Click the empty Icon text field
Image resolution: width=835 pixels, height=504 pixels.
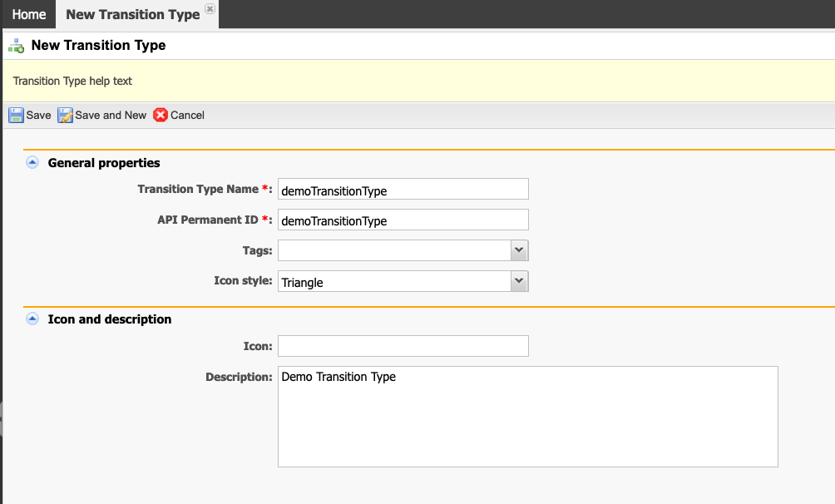click(403, 346)
